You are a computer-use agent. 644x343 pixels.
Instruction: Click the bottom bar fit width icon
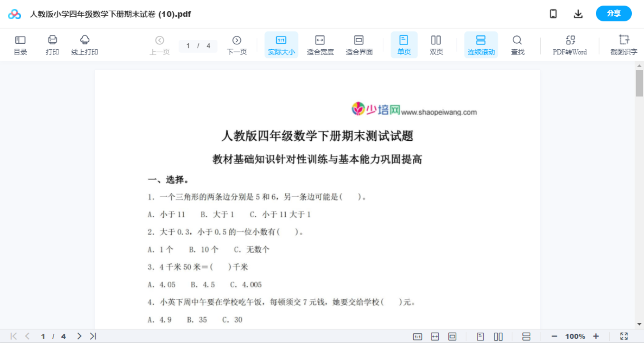(x=435, y=336)
